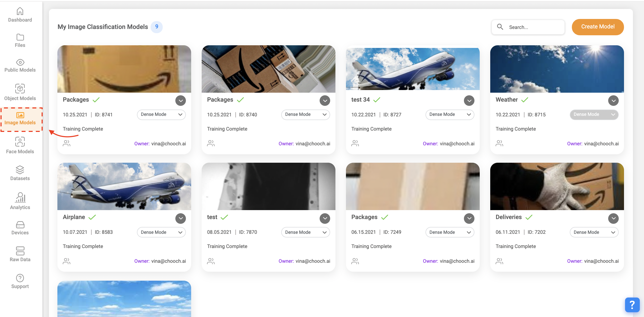Image resolution: width=644 pixels, height=317 pixels.
Task: Open the Dashboard sidebar icon
Action: pos(20,11)
